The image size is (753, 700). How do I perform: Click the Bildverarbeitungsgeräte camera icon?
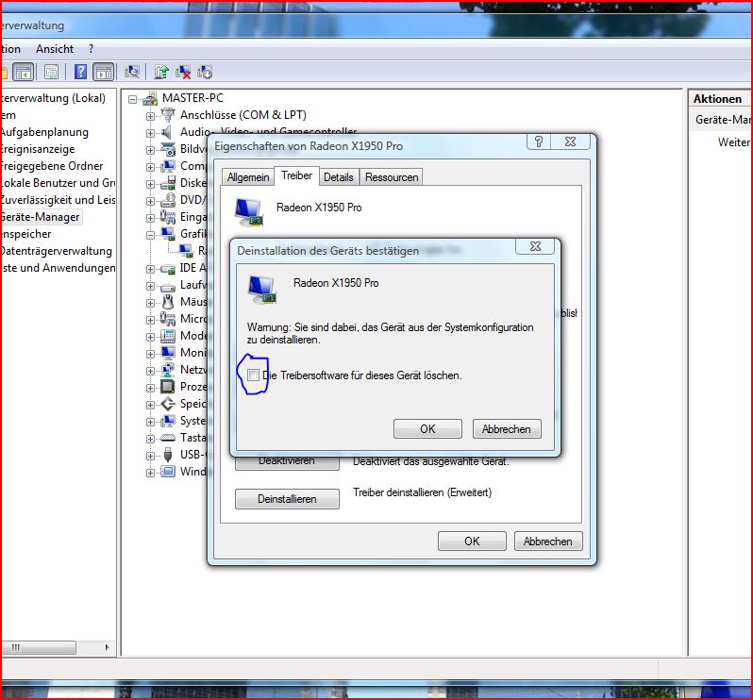[x=168, y=149]
